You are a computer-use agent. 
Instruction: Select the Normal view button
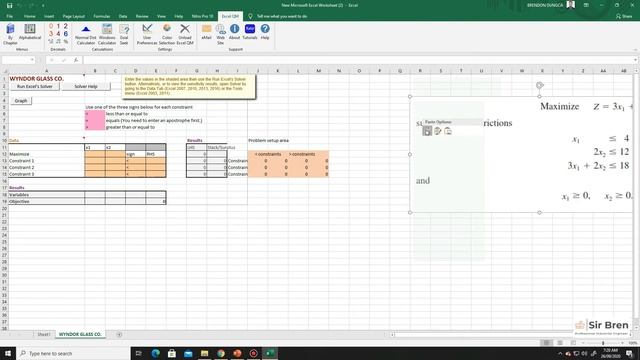(547, 343)
